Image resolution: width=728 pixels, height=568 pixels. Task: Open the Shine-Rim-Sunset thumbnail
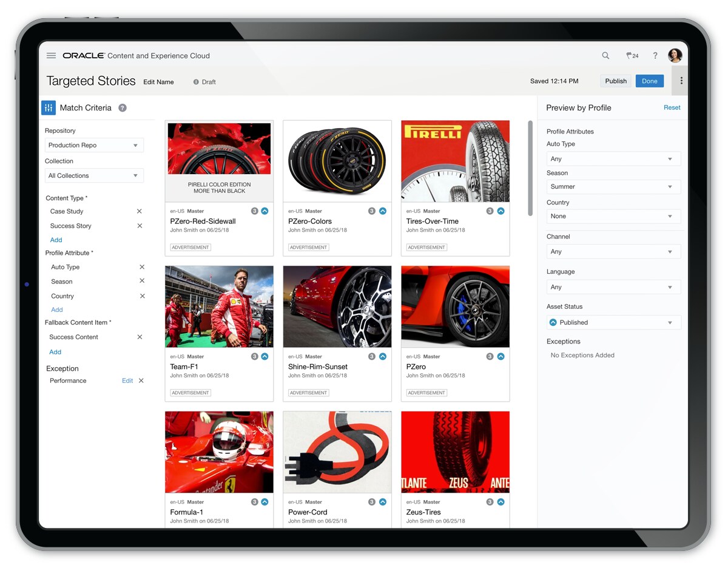pos(337,306)
